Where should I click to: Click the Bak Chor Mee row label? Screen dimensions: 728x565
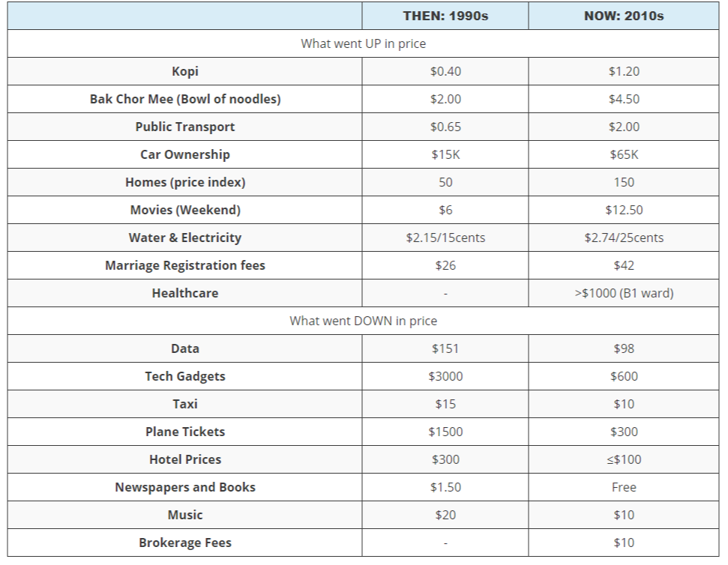click(x=184, y=99)
